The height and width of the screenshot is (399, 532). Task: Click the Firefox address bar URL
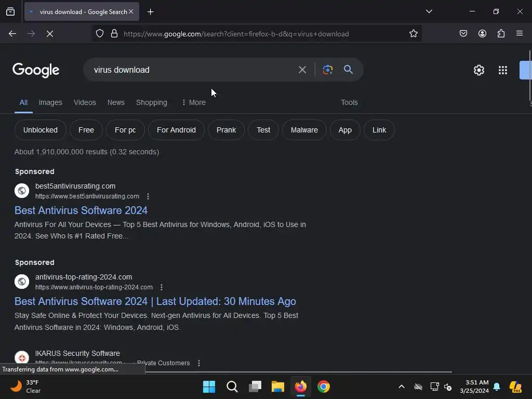pyautogui.click(x=236, y=34)
